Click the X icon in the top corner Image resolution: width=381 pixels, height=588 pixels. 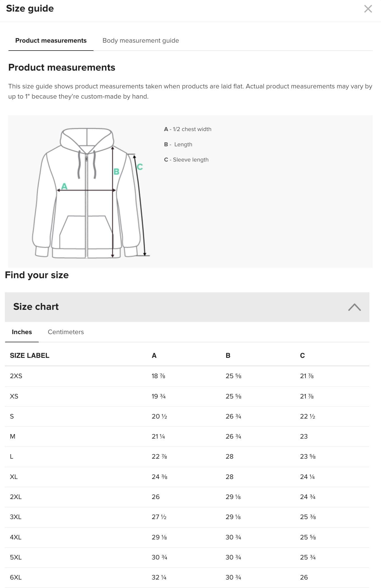tap(368, 9)
